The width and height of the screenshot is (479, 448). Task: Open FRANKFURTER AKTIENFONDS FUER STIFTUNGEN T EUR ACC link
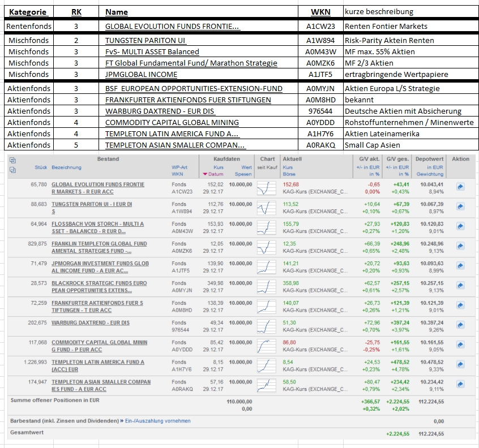[97, 307]
